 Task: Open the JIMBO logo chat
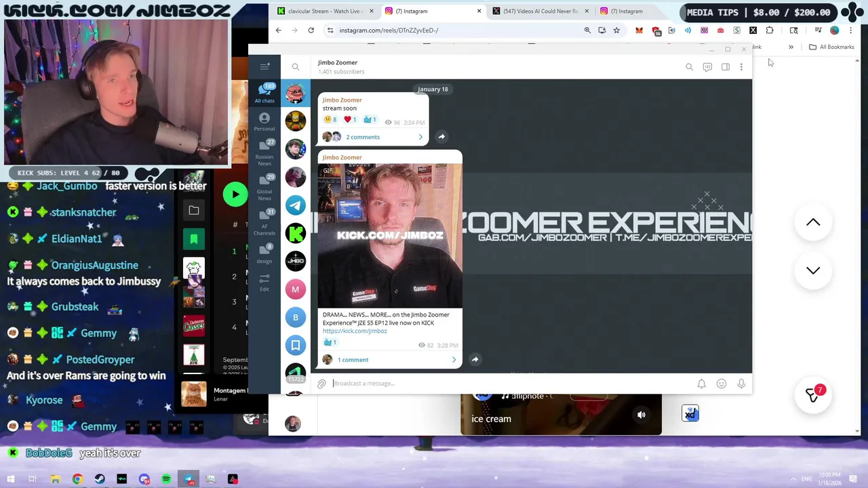(x=296, y=261)
